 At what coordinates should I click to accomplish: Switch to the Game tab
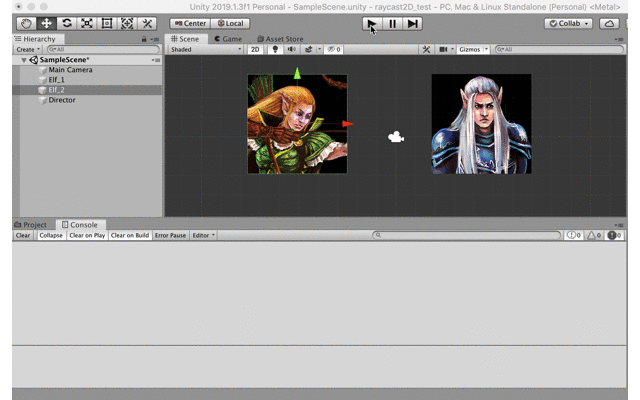pos(228,39)
